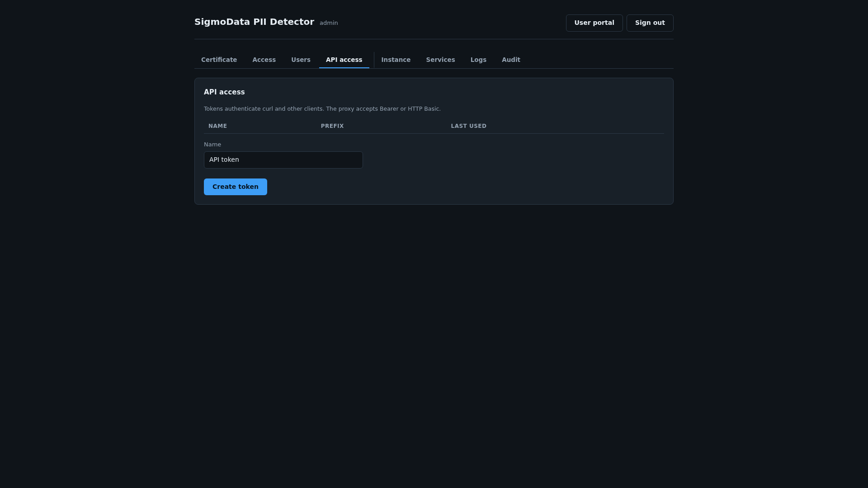Screen dimensions: 868x488
Task: Switch to the Services tab
Action: click(x=440, y=60)
